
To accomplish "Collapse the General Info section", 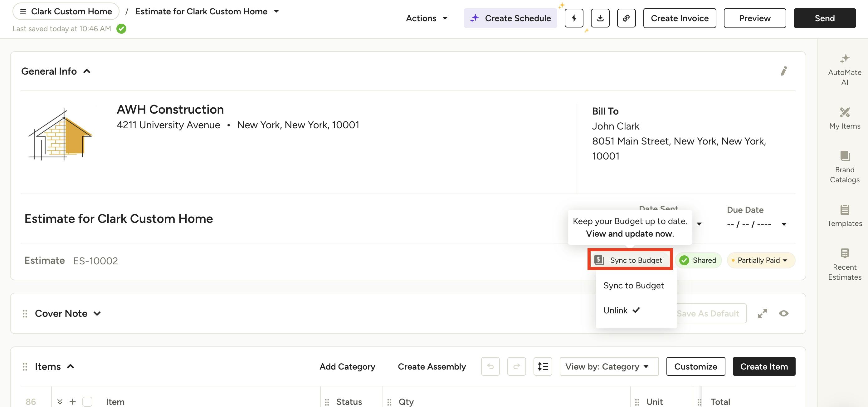I will coord(87,71).
